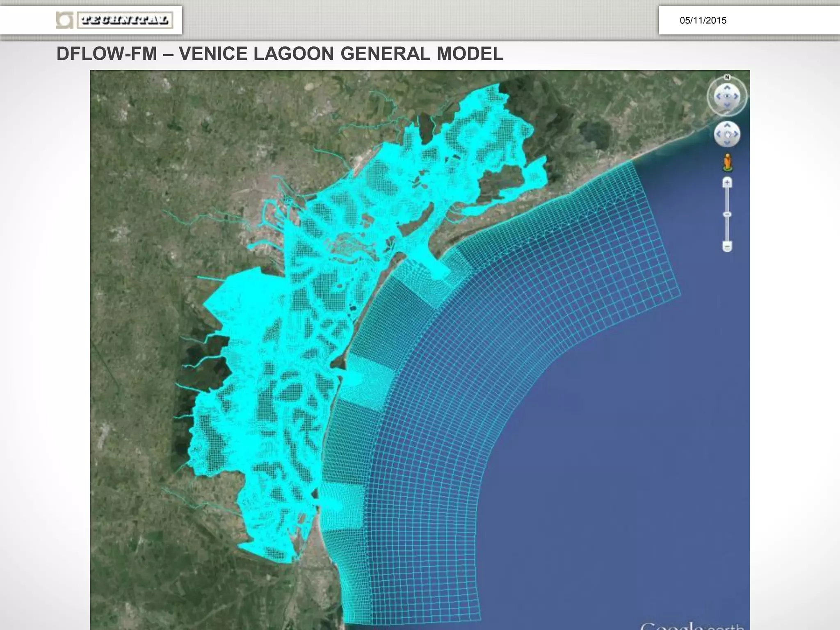
Task: Pan map right with Move joystick arrow
Action: tap(736, 134)
